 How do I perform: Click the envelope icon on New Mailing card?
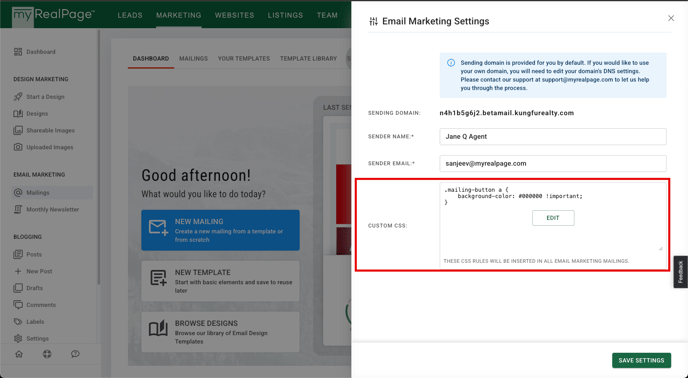(158, 228)
